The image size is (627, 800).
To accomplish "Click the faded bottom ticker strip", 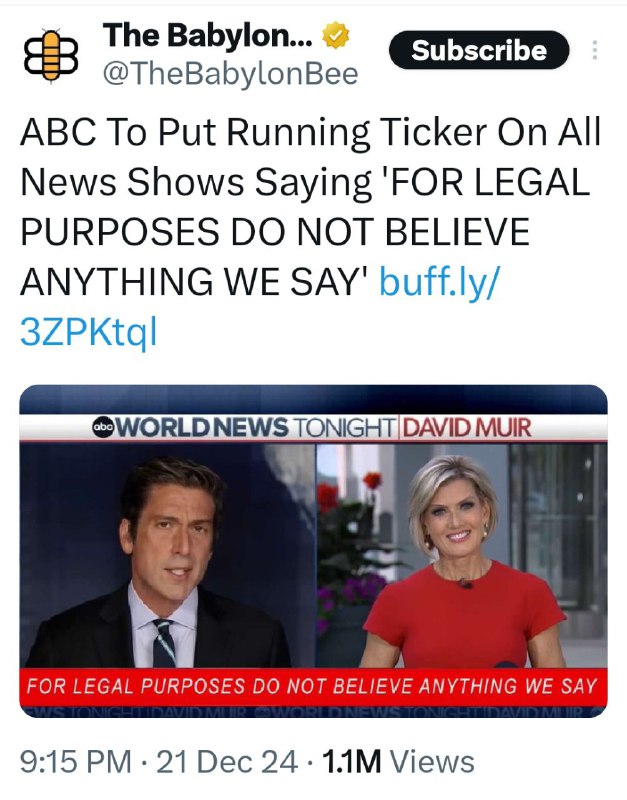I will pyautogui.click(x=313, y=711).
